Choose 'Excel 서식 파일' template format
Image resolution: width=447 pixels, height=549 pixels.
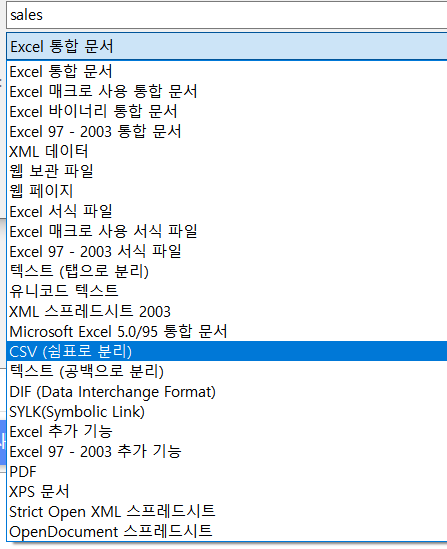pyautogui.click(x=226, y=211)
